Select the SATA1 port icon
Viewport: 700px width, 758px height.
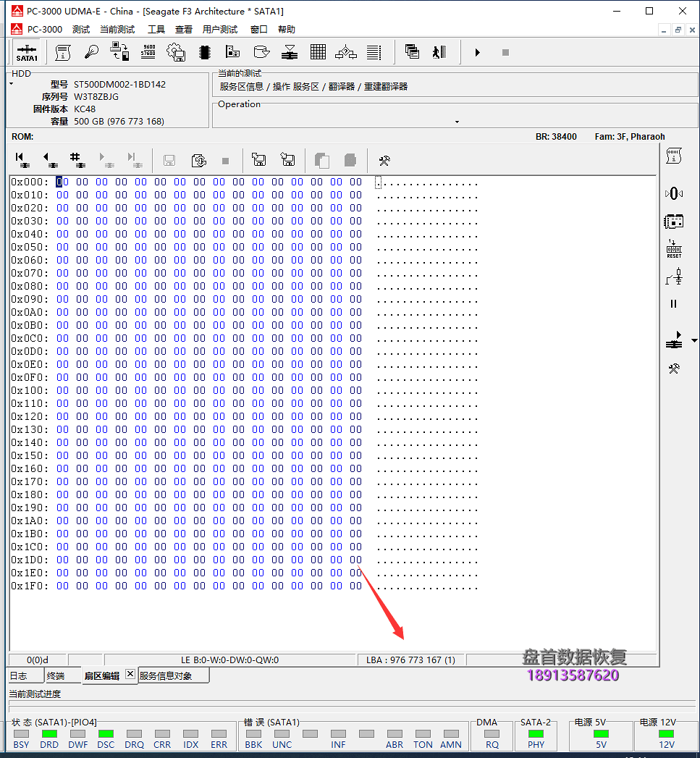27,53
